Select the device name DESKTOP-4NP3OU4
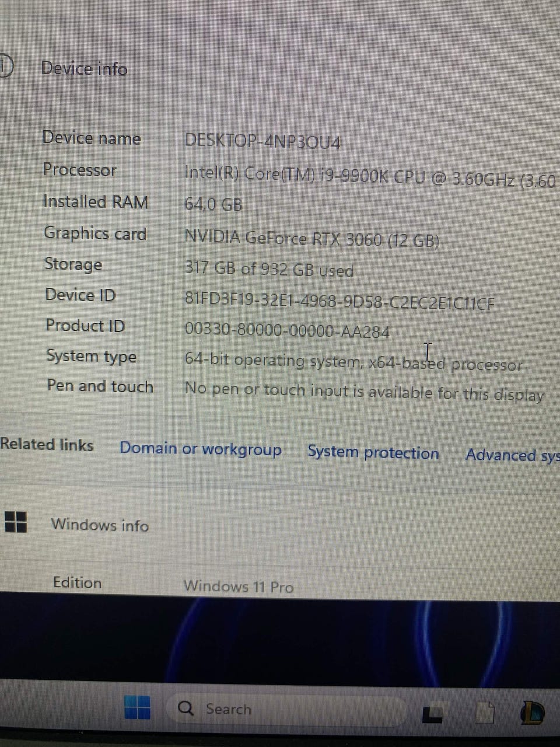This screenshot has height=747, width=560. (262, 141)
